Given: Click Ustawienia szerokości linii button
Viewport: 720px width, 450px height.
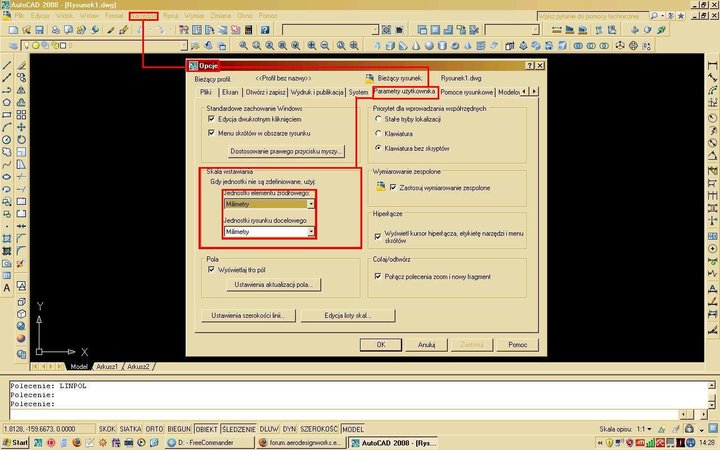Looking at the screenshot, I should pos(248,315).
